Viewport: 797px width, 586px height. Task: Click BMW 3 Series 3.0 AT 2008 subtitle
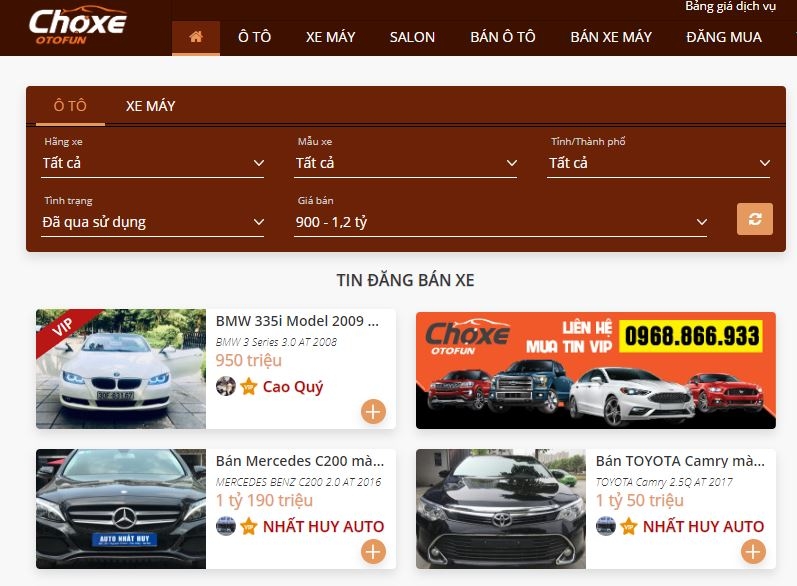[276, 342]
